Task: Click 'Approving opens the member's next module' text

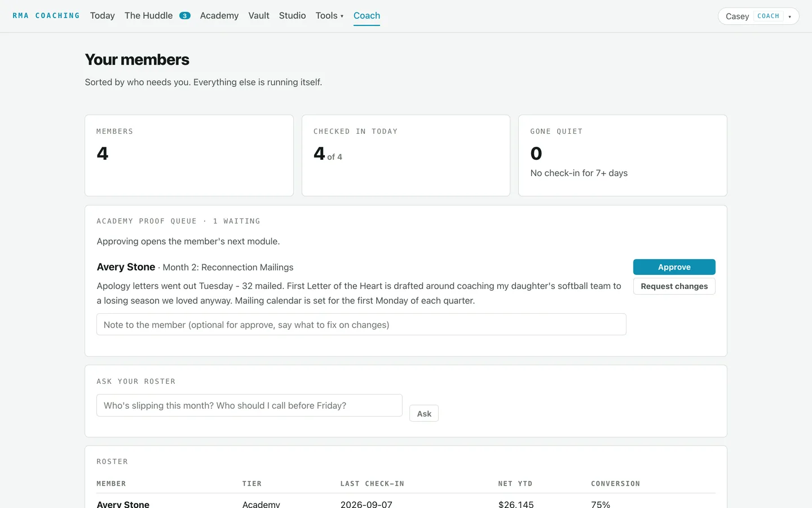Action: pos(188,242)
